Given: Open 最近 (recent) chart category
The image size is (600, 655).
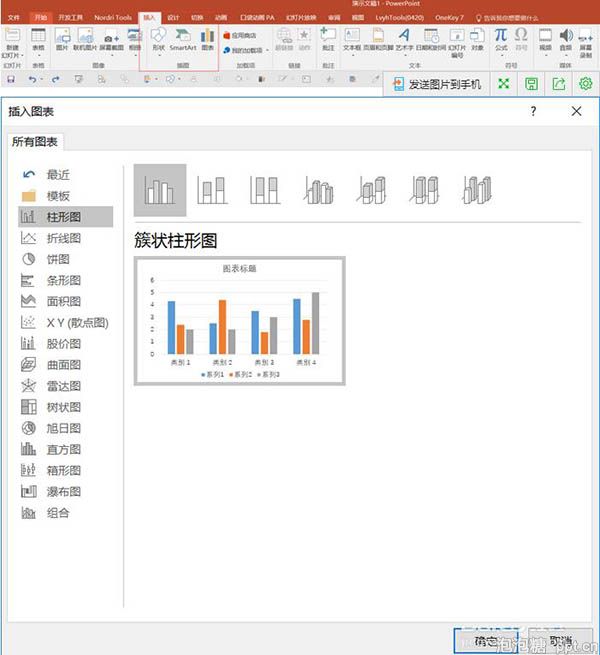Looking at the screenshot, I should tap(66, 175).
